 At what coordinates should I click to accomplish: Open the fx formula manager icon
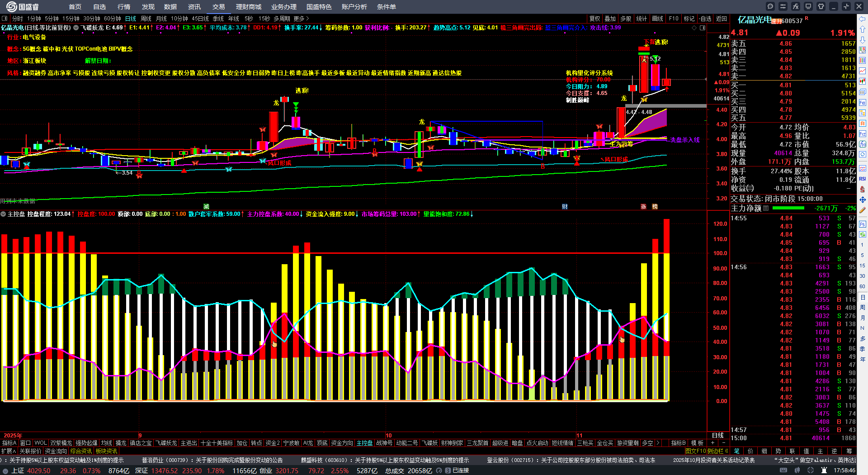point(796,6)
